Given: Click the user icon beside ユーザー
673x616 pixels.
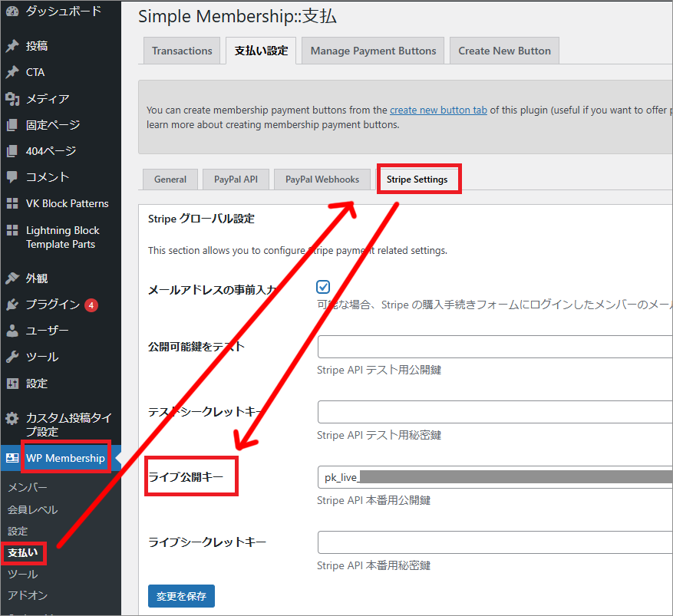Looking at the screenshot, I should click(12, 331).
